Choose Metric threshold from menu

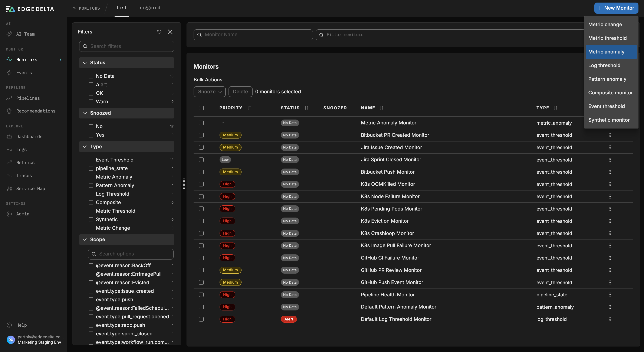click(x=611, y=38)
